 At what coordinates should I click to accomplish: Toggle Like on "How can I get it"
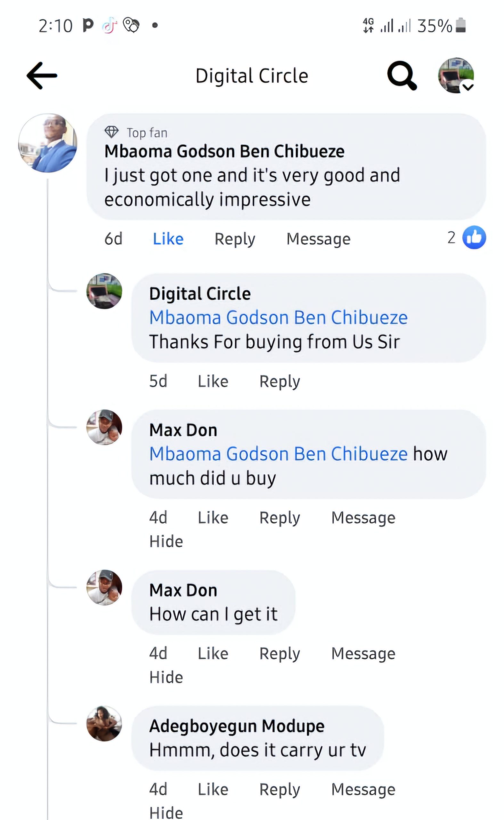click(213, 653)
